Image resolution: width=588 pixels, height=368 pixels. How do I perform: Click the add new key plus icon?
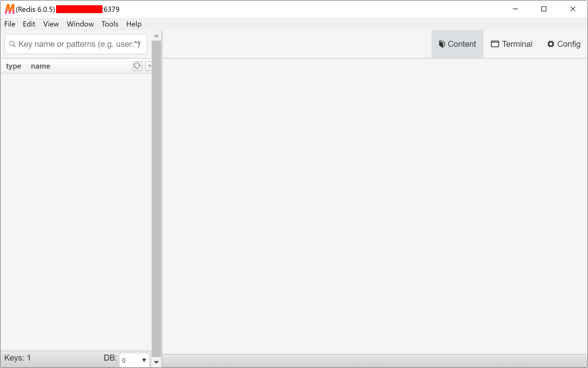click(149, 66)
